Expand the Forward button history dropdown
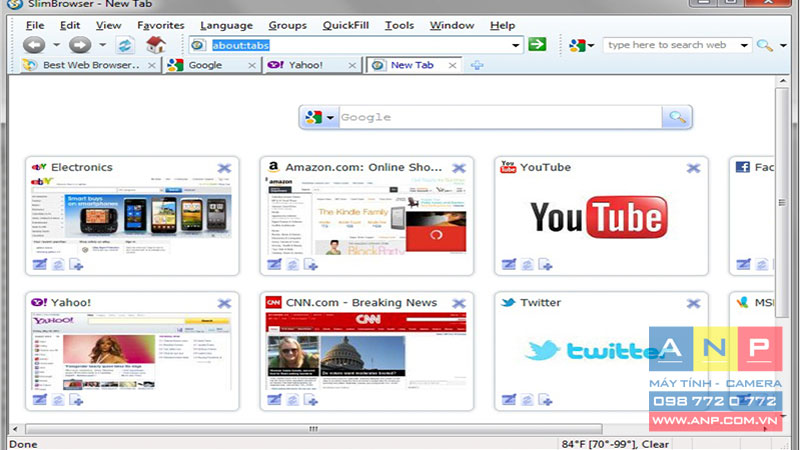800x450 pixels. coord(102,45)
